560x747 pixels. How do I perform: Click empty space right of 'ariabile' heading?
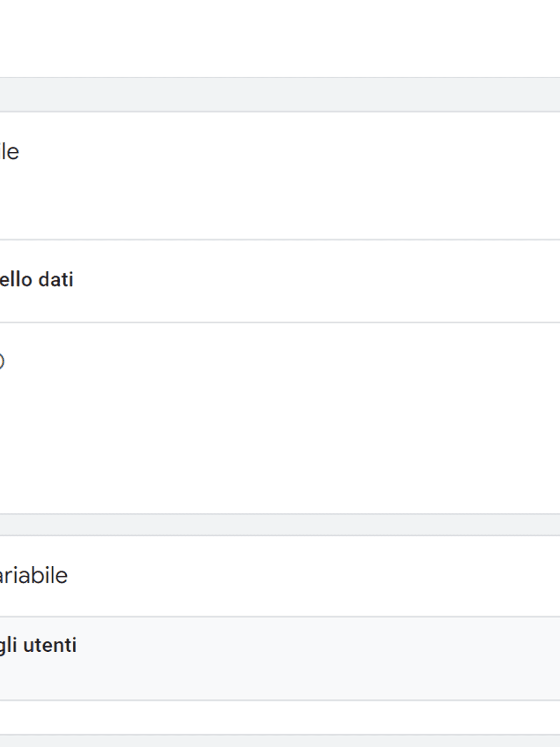pyautogui.click(x=327, y=575)
